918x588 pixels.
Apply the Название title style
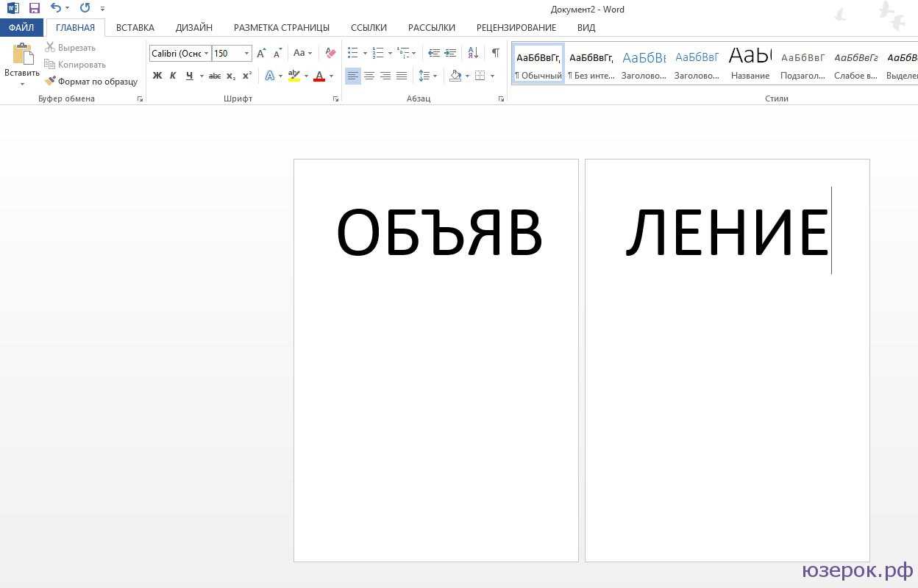click(x=750, y=63)
